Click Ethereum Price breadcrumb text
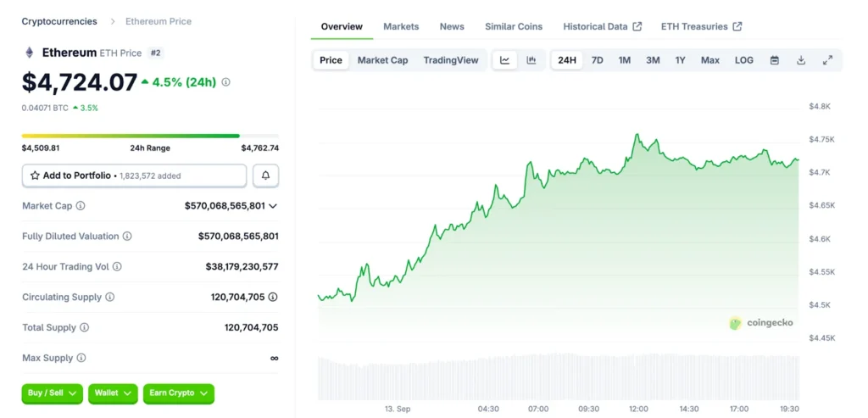 coord(159,21)
